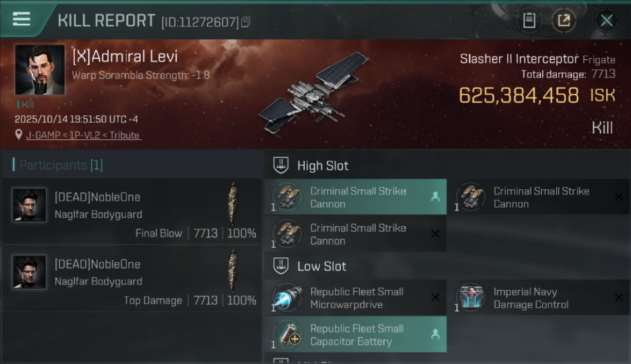Image resolution: width=631 pixels, height=364 pixels.
Task: Select the Participants tab header
Action: 61,165
